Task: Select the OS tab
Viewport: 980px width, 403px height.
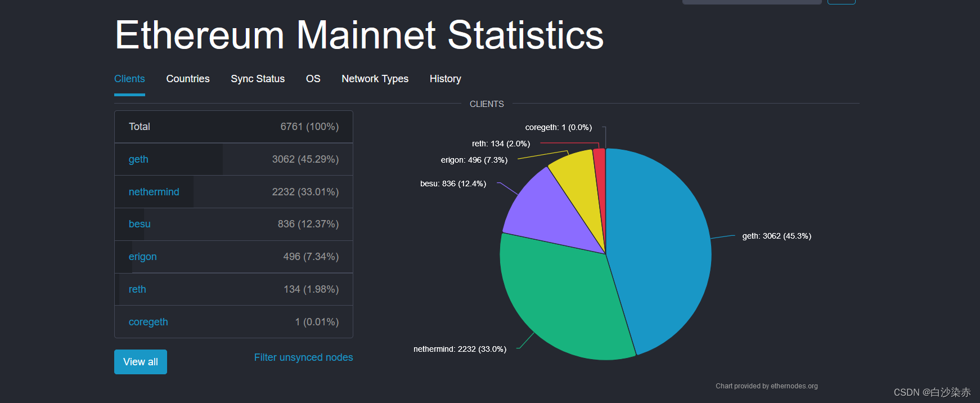Action: point(313,79)
